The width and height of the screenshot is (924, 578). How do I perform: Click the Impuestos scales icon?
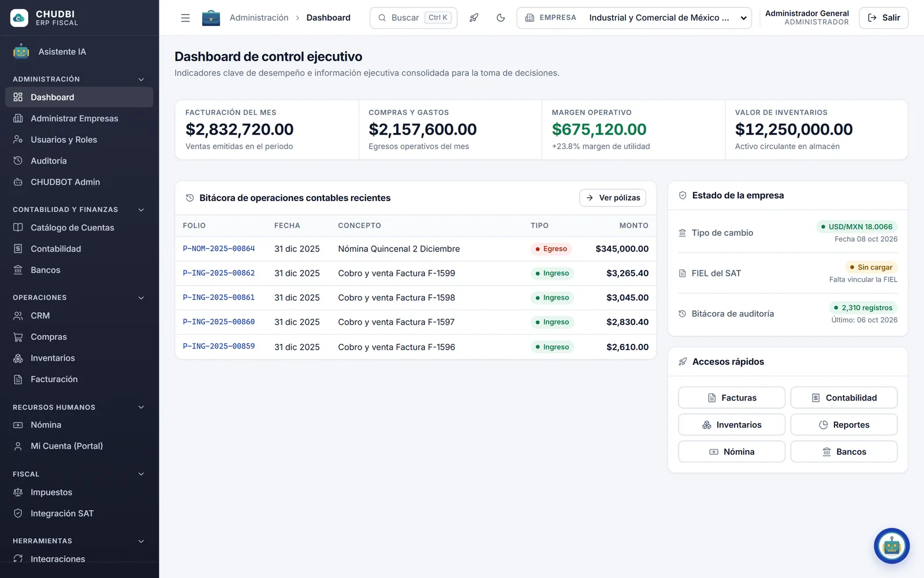coord(18,492)
